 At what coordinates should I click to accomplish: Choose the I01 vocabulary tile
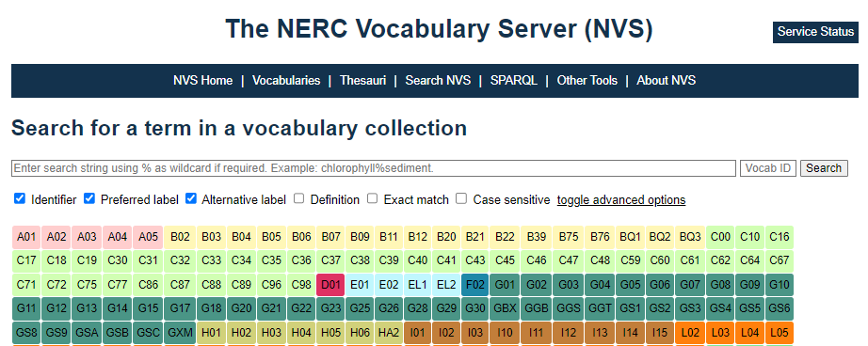click(x=417, y=333)
